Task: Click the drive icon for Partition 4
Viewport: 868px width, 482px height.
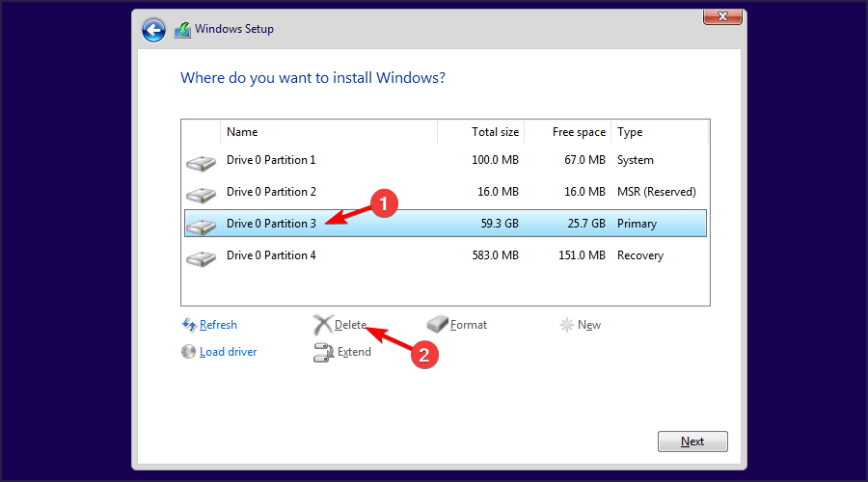Action: coord(201,258)
